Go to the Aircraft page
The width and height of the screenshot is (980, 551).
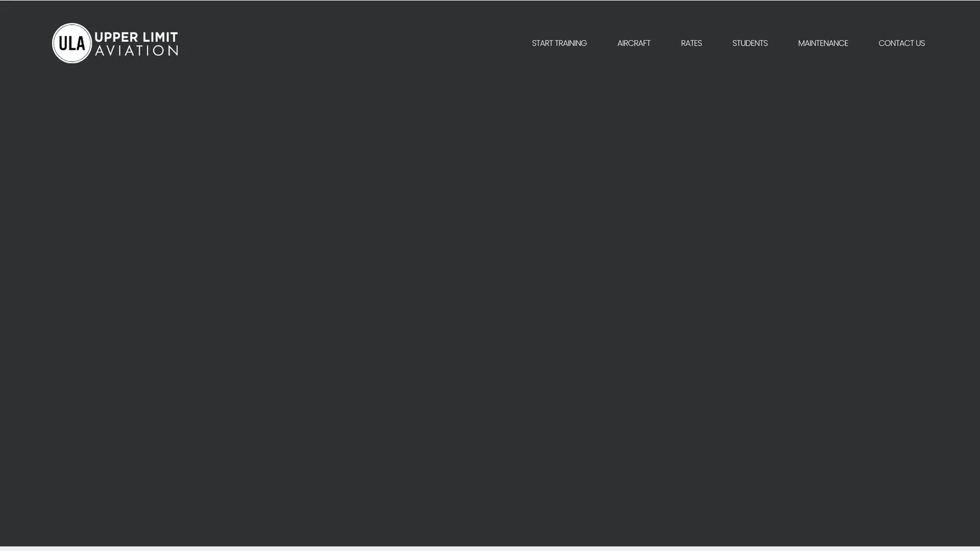pos(634,43)
